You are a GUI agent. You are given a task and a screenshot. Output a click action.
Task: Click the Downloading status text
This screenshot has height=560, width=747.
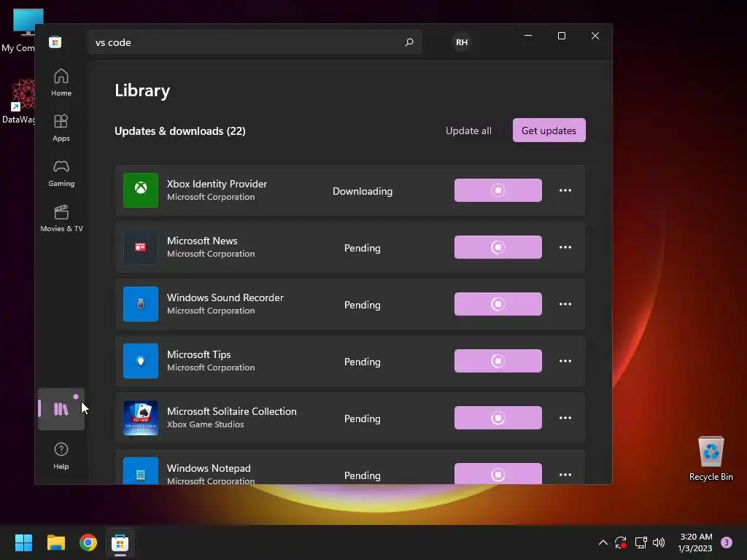tap(363, 191)
